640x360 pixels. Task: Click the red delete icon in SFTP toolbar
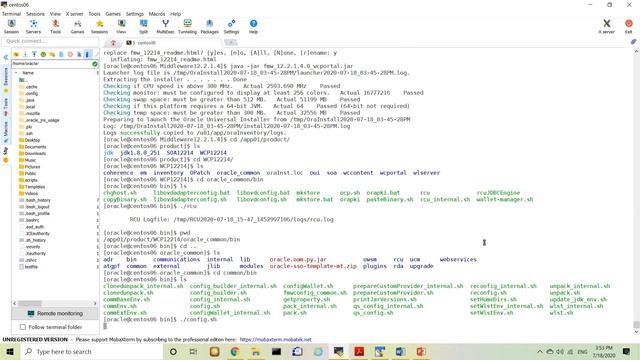(70, 54)
